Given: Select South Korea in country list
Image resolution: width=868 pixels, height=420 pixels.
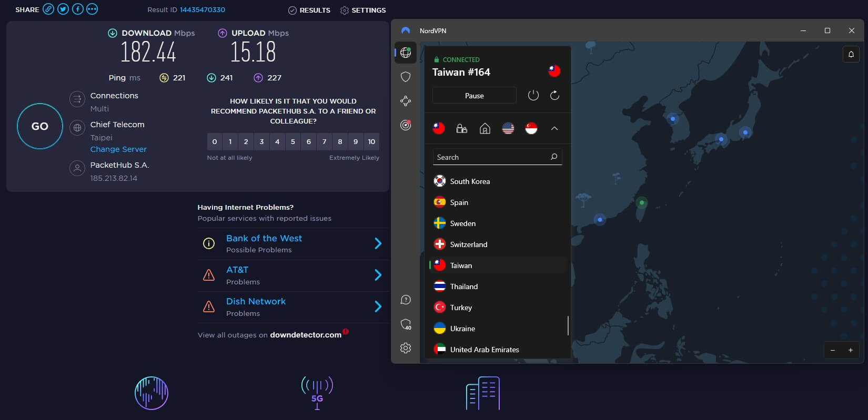Looking at the screenshot, I should [x=497, y=181].
